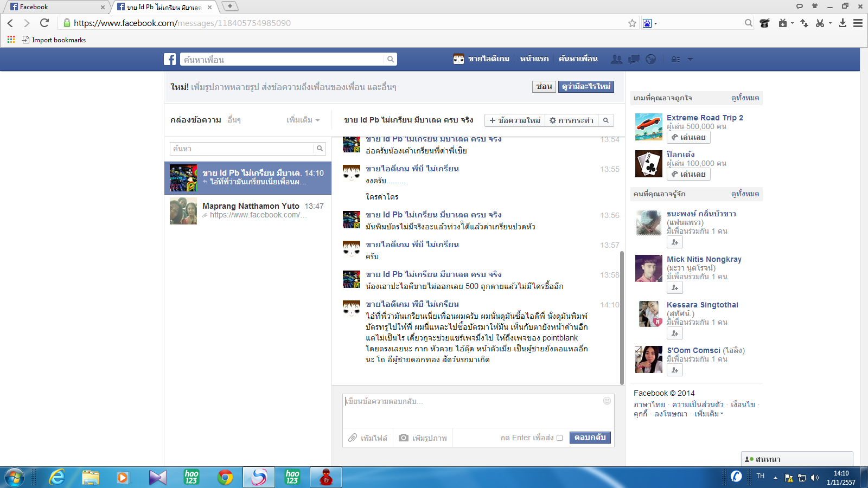868x488 pixels.
Task: Go to หน้าแรก home in the Facebook header
Action: (534, 59)
